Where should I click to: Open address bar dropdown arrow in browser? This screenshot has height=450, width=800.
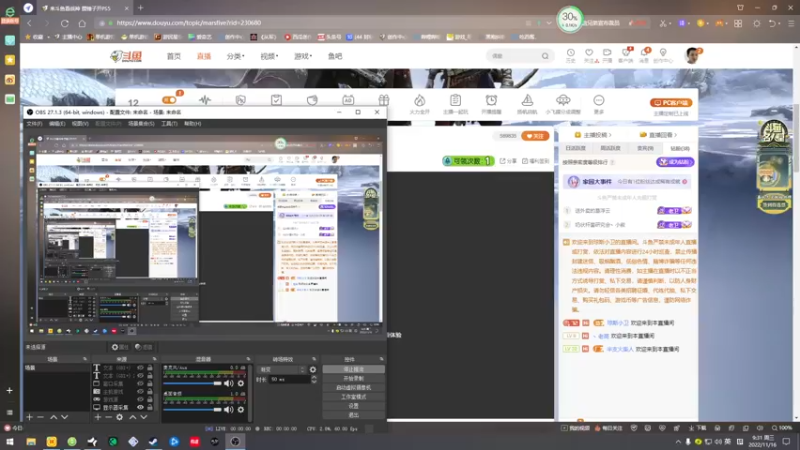click(x=549, y=23)
